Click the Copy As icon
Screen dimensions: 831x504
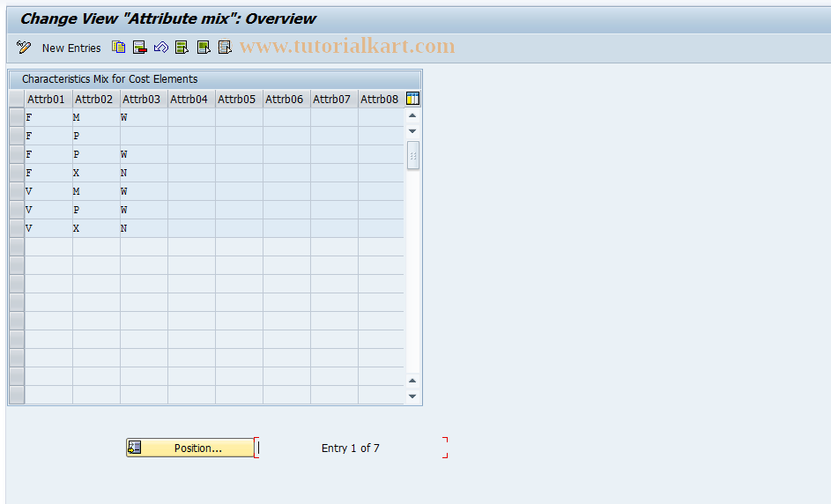click(x=118, y=48)
